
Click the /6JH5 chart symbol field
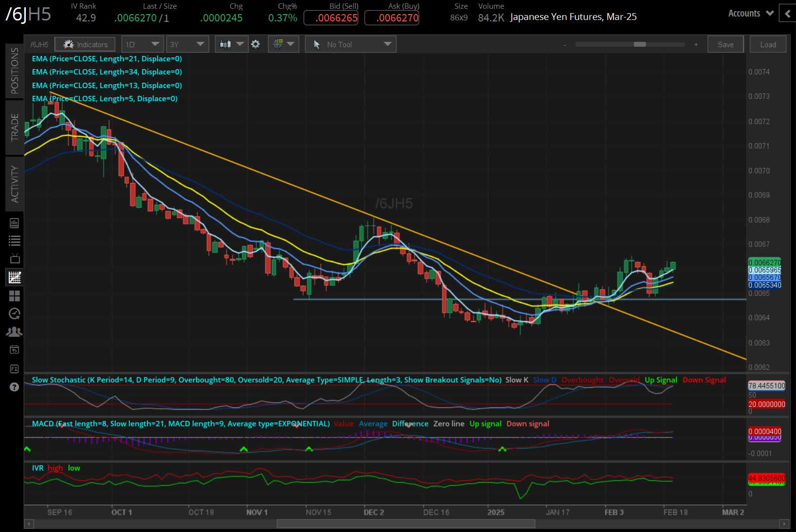39,44
